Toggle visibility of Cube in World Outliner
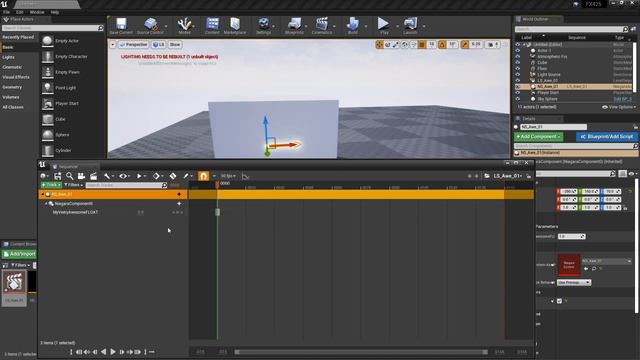640x360 pixels. [518, 62]
